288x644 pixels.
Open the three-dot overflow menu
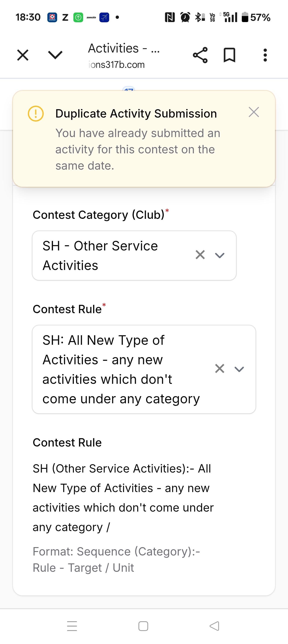[265, 55]
